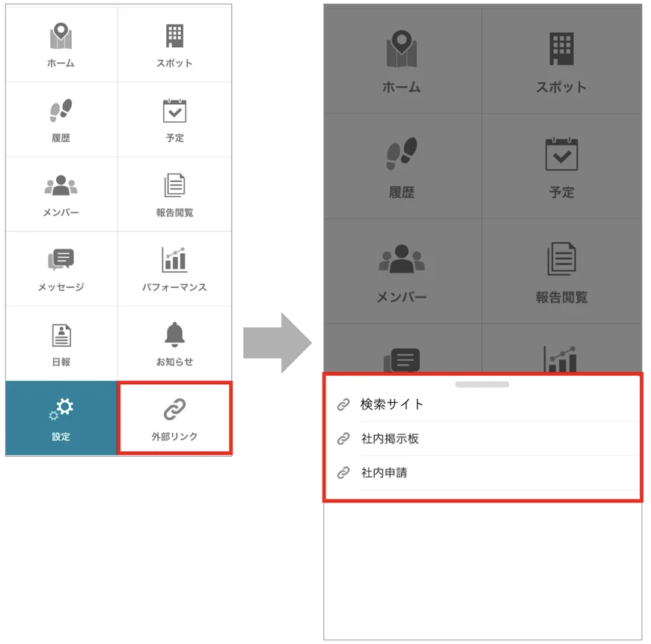Click 外部リンク label in left menu
Image resolution: width=651 pixels, height=644 pixels.
174,437
